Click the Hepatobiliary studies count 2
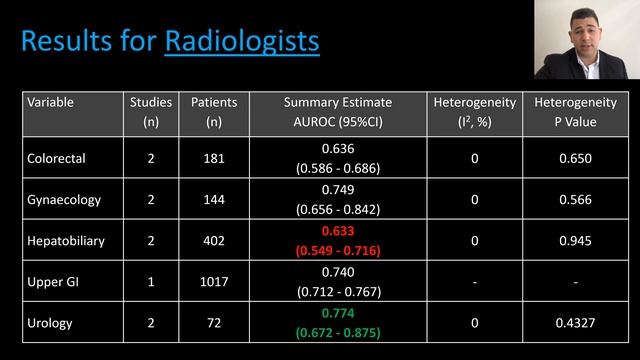Image resolution: width=640 pixels, height=360 pixels. pos(151,241)
